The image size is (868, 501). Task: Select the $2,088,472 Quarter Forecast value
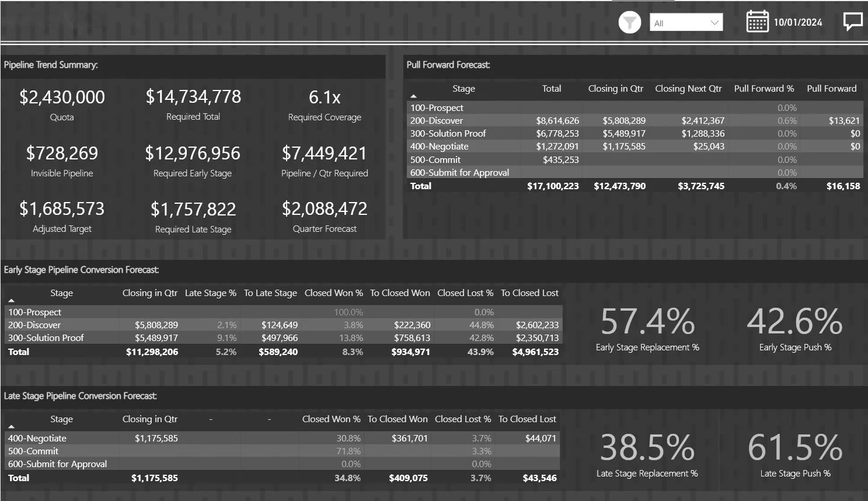click(325, 208)
